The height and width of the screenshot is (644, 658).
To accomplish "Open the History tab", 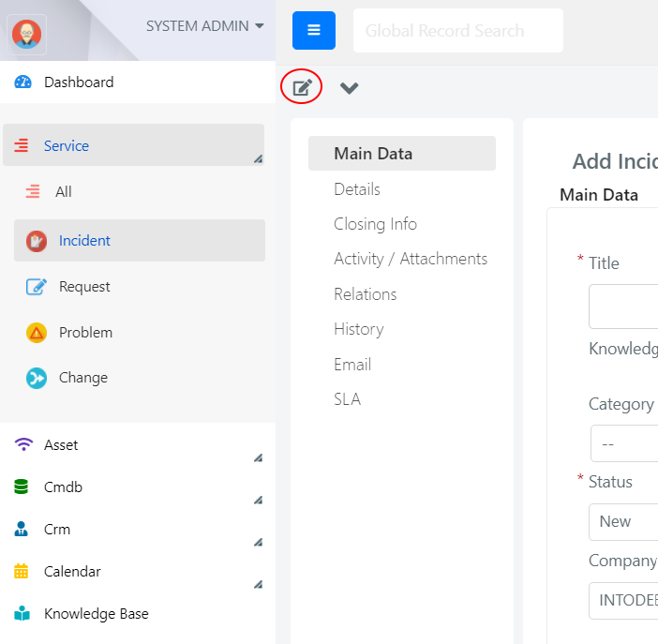I will (359, 330).
